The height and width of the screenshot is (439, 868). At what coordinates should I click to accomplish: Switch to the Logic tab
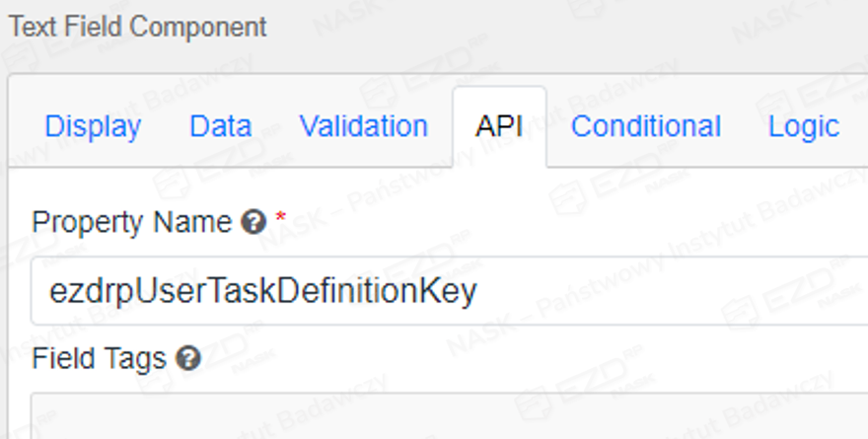point(803,126)
